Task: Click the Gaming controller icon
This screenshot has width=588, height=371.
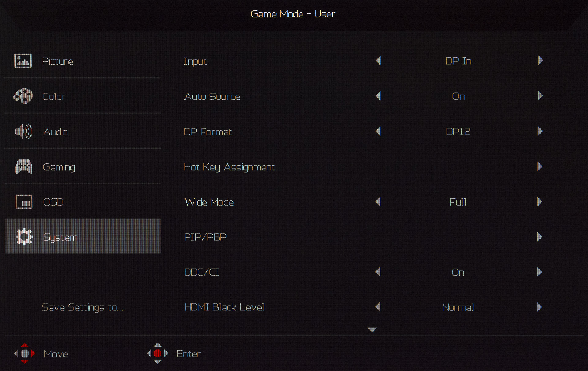Action: click(24, 167)
